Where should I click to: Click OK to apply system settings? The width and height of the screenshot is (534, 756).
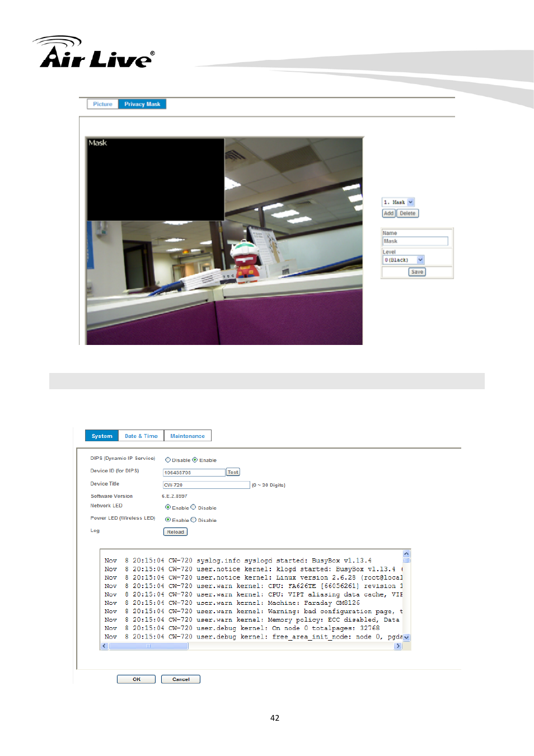[x=137, y=679]
